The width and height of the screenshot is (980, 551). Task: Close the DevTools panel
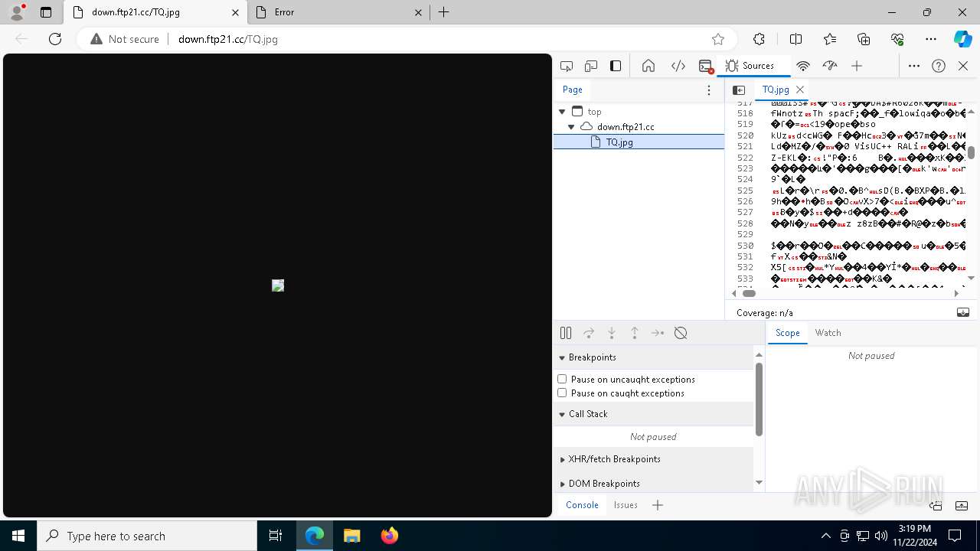point(963,66)
